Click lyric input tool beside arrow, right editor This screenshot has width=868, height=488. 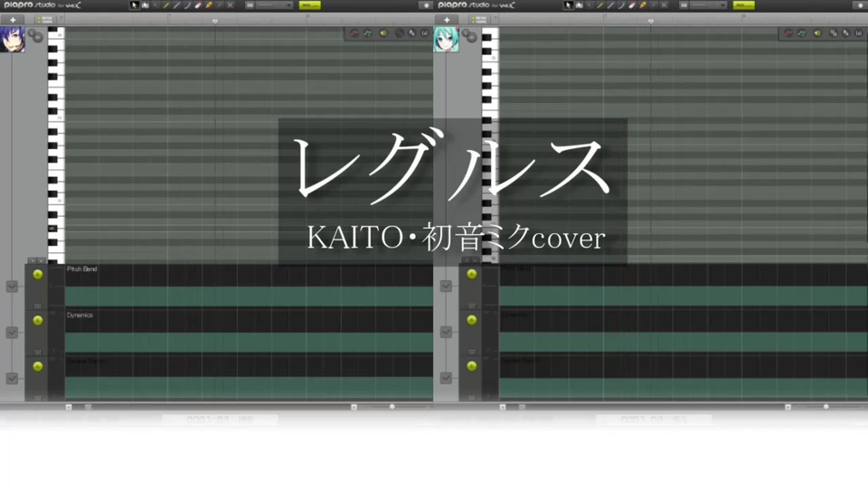[x=579, y=5]
